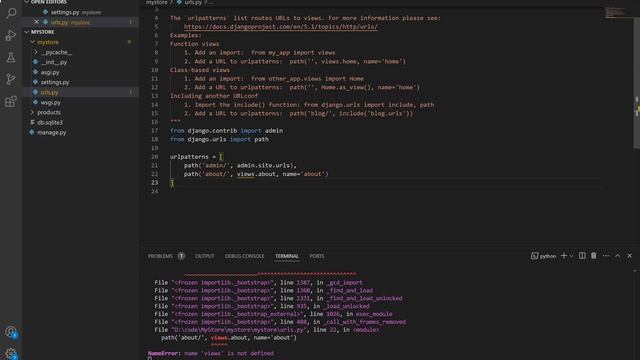Viewport: 640px width, 360px height.
Task: Switch to the DEBUG CONSOLE tab
Action: 244,256
